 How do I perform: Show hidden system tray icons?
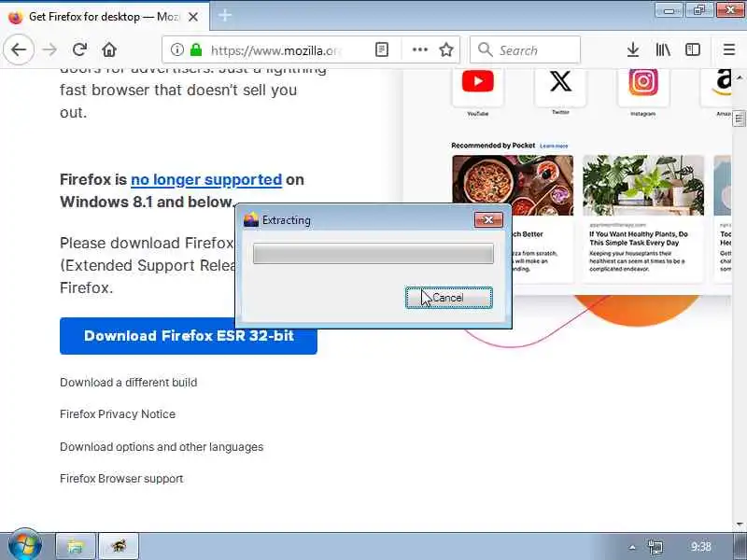pyautogui.click(x=632, y=547)
